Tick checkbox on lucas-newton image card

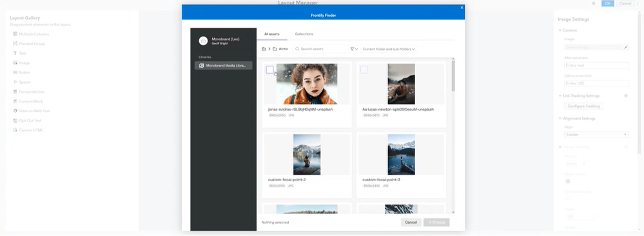click(364, 70)
